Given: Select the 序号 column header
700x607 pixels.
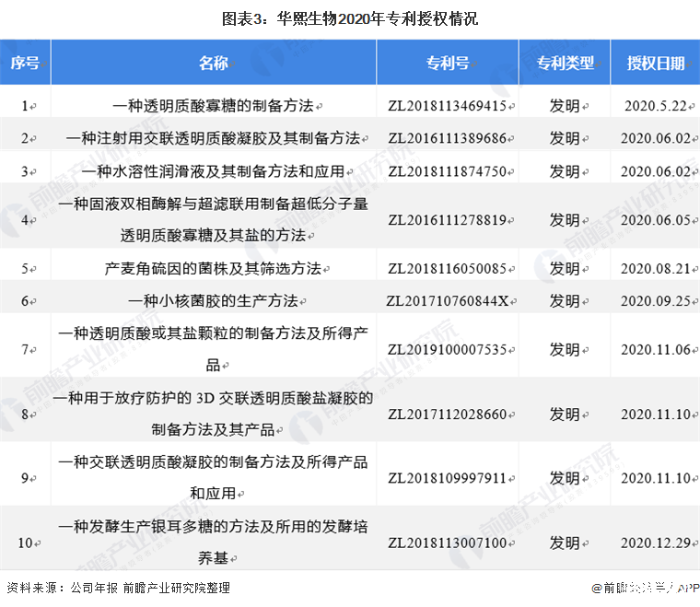Looking at the screenshot, I should 25,63.
